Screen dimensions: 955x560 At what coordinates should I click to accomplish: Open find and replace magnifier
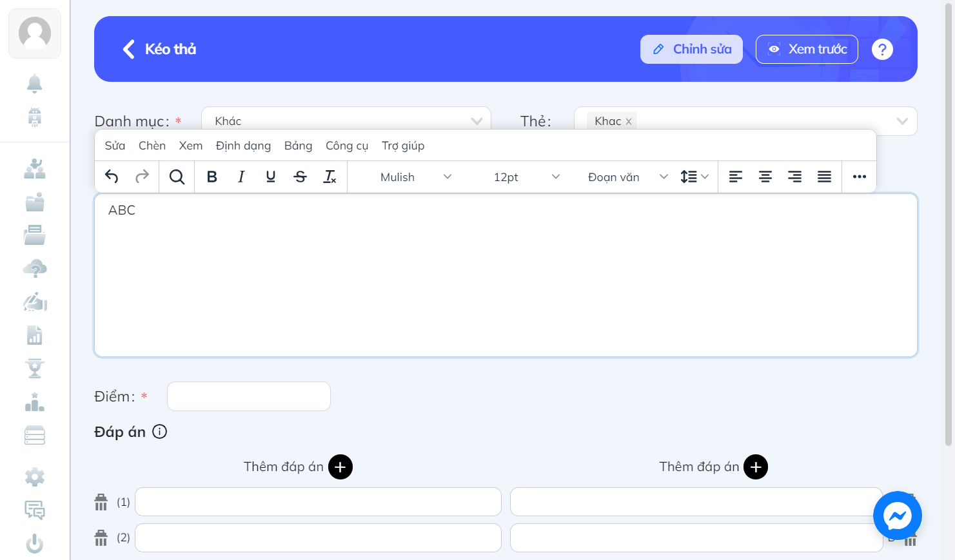pyautogui.click(x=177, y=177)
